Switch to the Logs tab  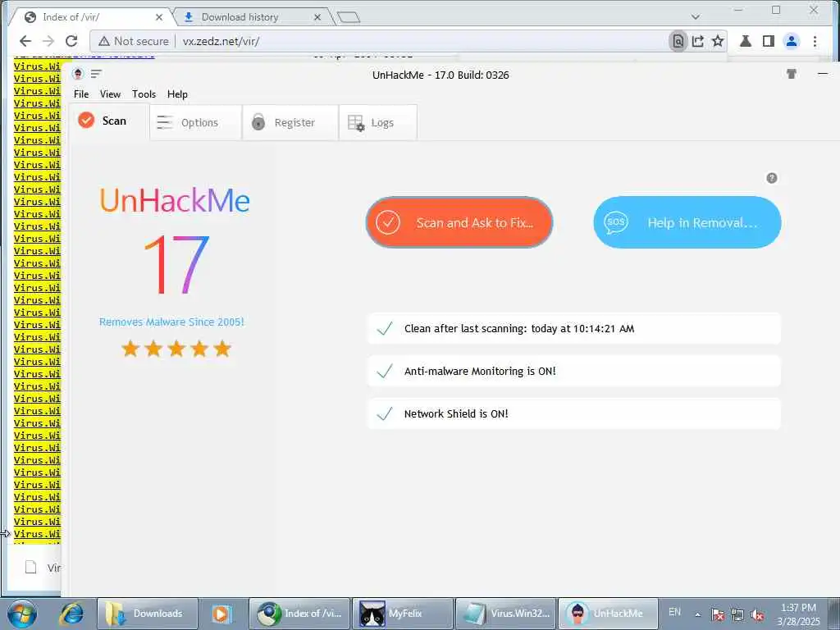[378, 123]
